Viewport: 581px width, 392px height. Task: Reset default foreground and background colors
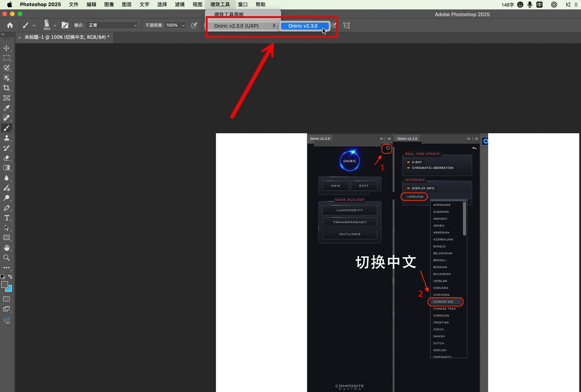[3, 277]
